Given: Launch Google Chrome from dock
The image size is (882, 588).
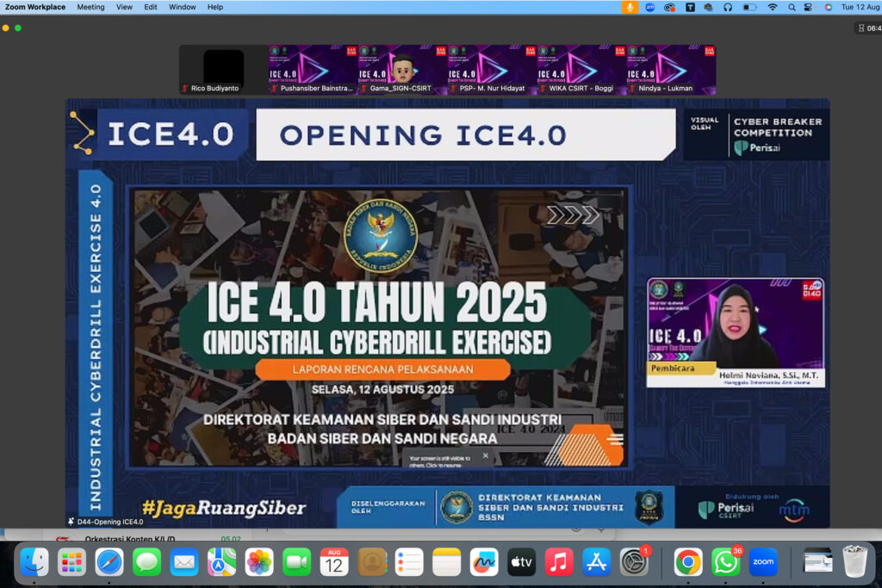Looking at the screenshot, I should pyautogui.click(x=688, y=562).
